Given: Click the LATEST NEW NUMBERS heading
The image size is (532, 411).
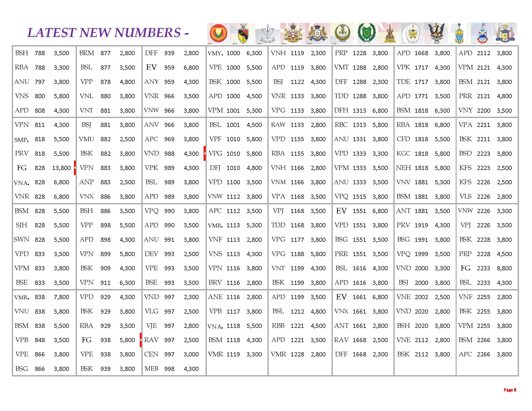Looking at the screenshot, I should click(108, 33).
